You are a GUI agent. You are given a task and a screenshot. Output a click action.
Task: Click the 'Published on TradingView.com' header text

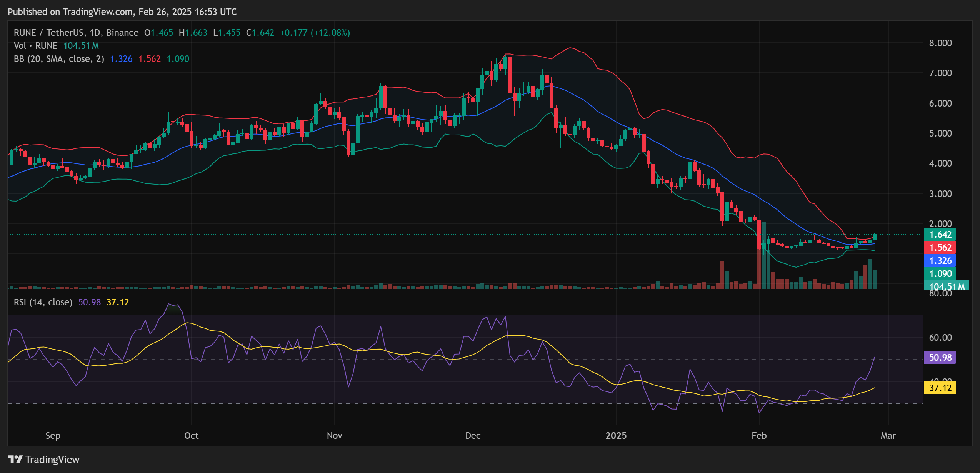click(x=122, y=12)
